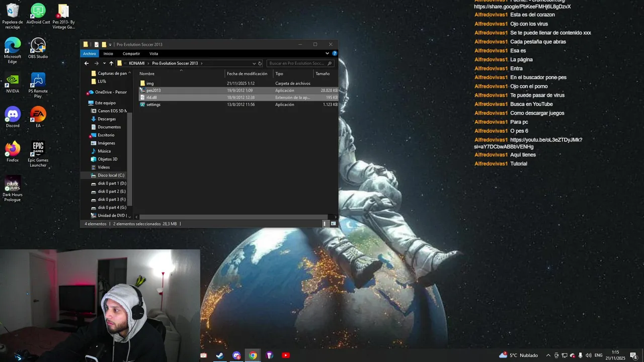Select Este equipo in navigation pane
Image resolution: width=644 pixels, height=362 pixels.
point(102,103)
